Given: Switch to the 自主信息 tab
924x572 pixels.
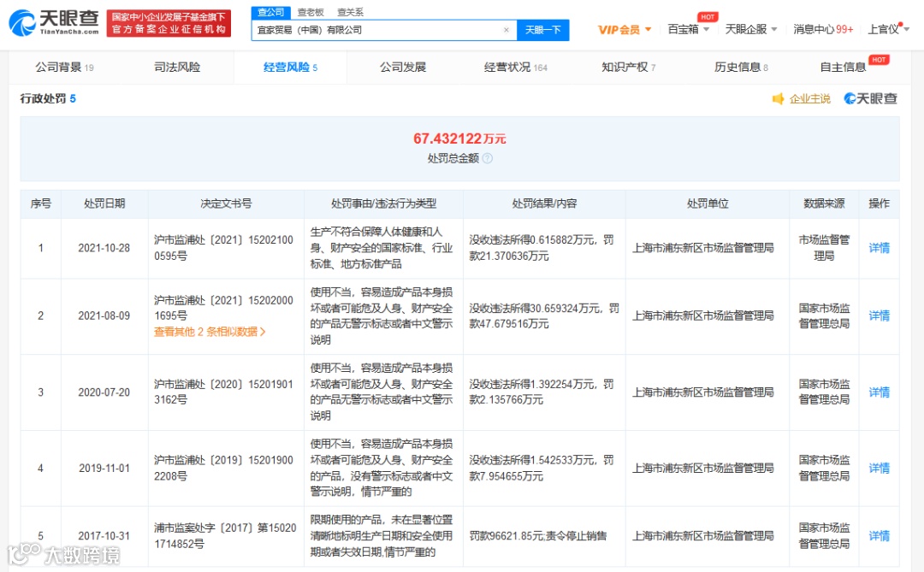Looking at the screenshot, I should pyautogui.click(x=844, y=68).
